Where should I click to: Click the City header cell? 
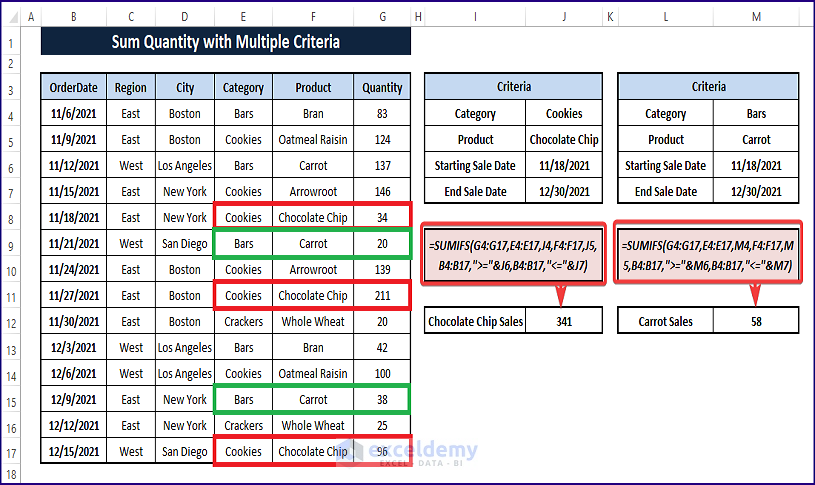pos(185,87)
